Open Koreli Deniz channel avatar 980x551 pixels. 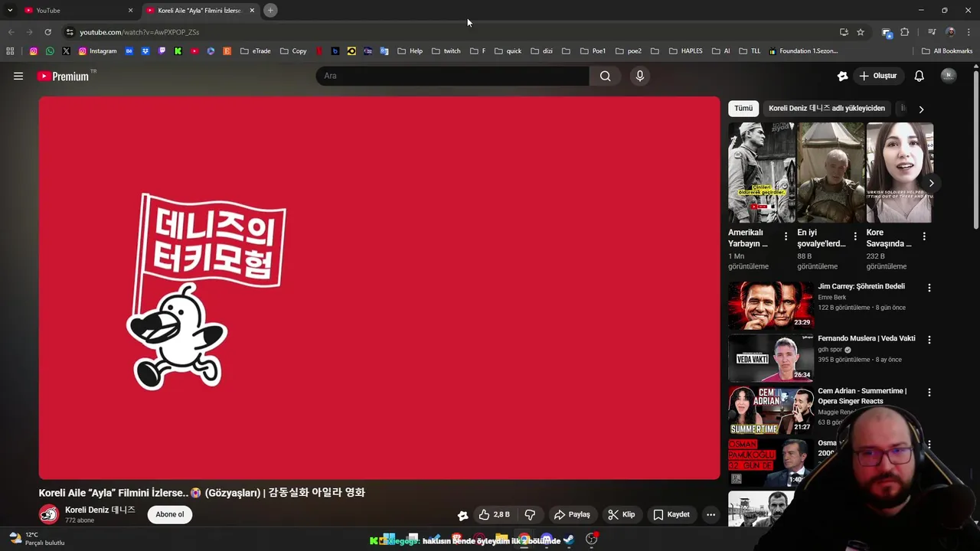49,514
